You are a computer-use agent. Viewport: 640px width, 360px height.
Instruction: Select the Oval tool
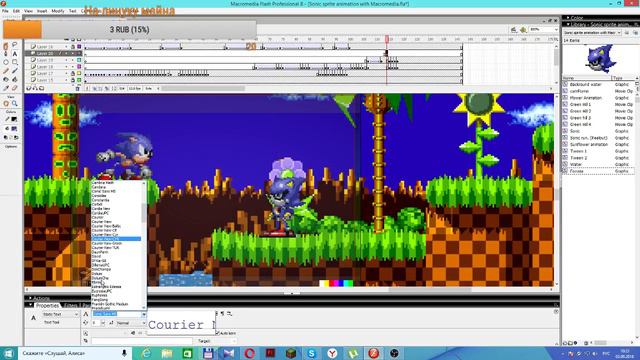coord(6,62)
